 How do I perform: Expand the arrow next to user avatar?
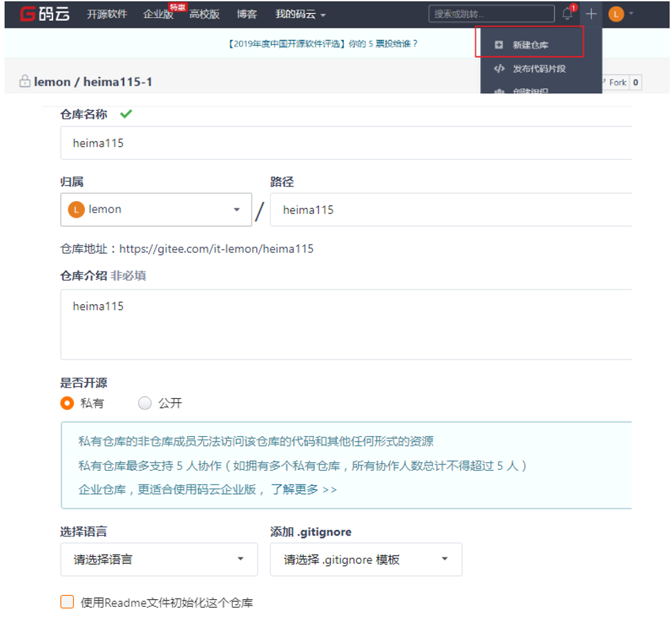click(631, 14)
